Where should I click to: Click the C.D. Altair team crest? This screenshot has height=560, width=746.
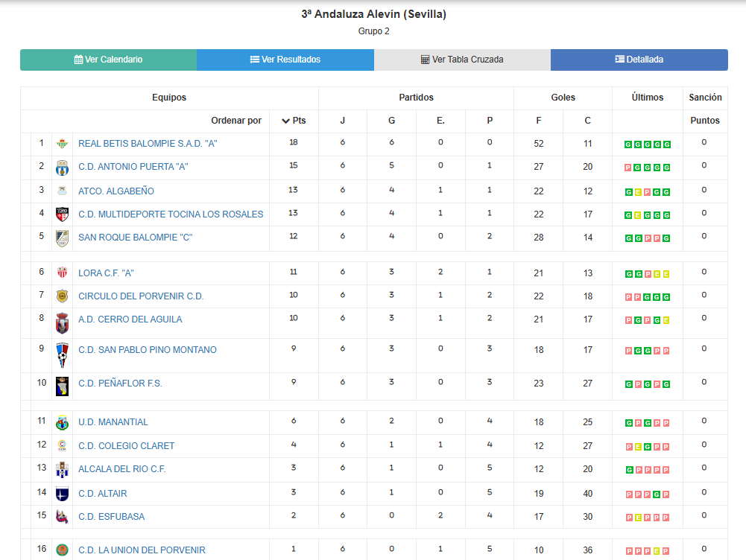(x=62, y=494)
